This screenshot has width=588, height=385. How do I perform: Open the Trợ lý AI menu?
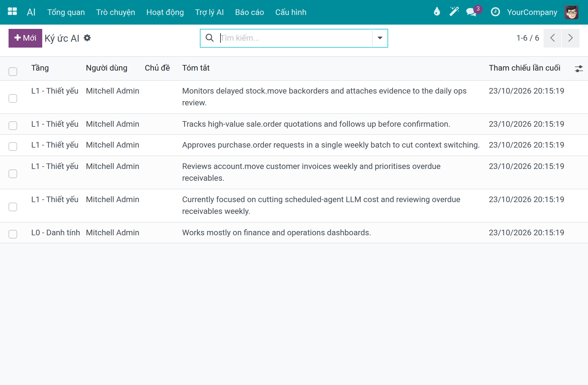tap(209, 12)
